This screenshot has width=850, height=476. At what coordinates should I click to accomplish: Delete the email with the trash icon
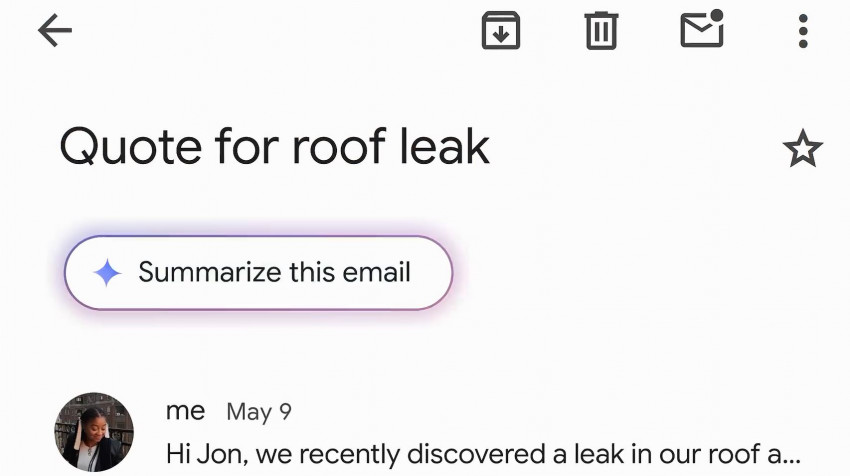click(x=600, y=32)
